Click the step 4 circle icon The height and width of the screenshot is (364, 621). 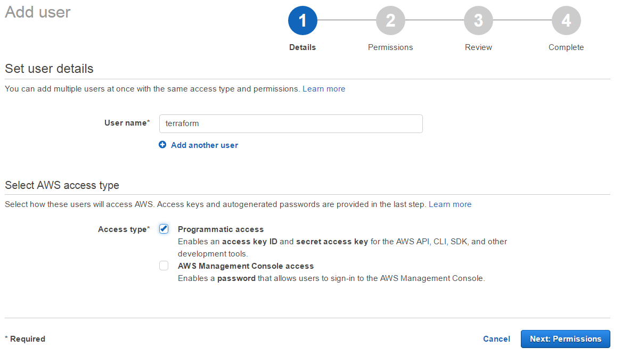click(566, 21)
